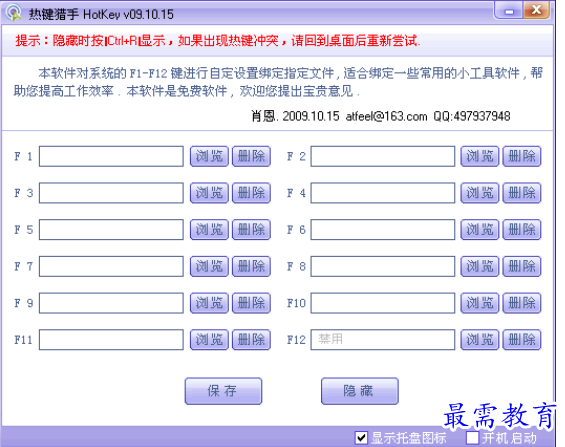
Task: Browse (浏览) a file for F11
Action: (209, 340)
